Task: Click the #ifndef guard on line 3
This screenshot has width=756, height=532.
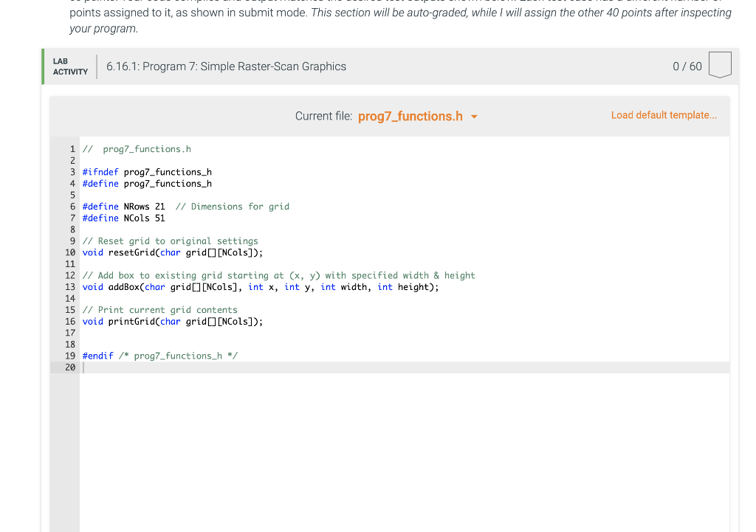Action: (x=148, y=172)
